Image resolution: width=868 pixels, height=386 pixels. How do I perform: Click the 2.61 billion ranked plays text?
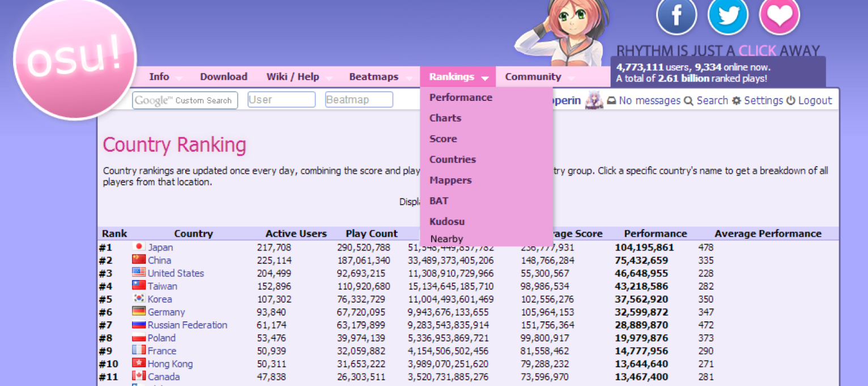pyautogui.click(x=683, y=79)
